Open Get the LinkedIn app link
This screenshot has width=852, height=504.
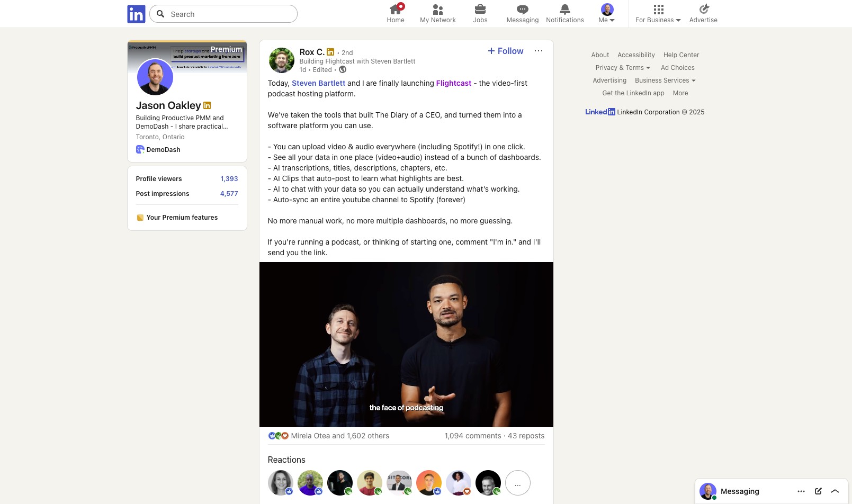(633, 93)
